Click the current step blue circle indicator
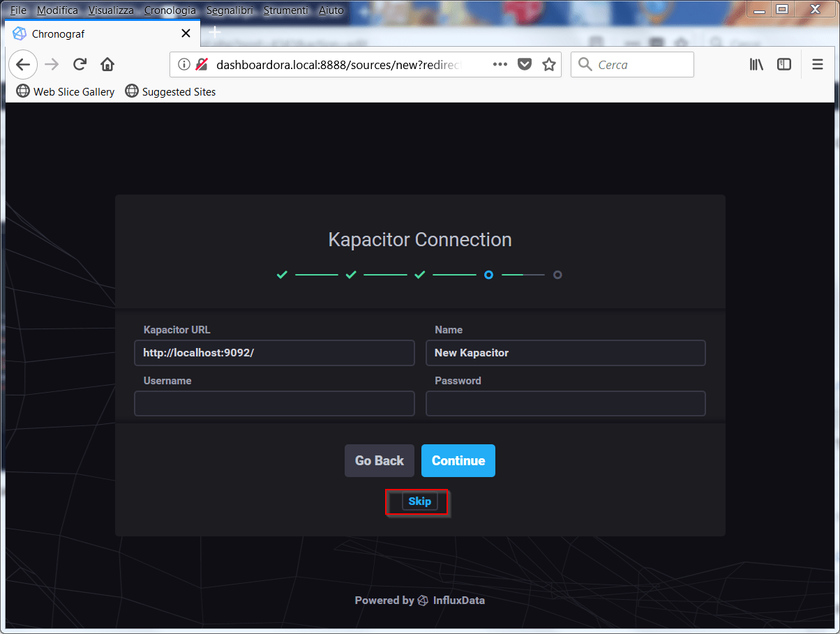This screenshot has width=840, height=634. [x=488, y=275]
